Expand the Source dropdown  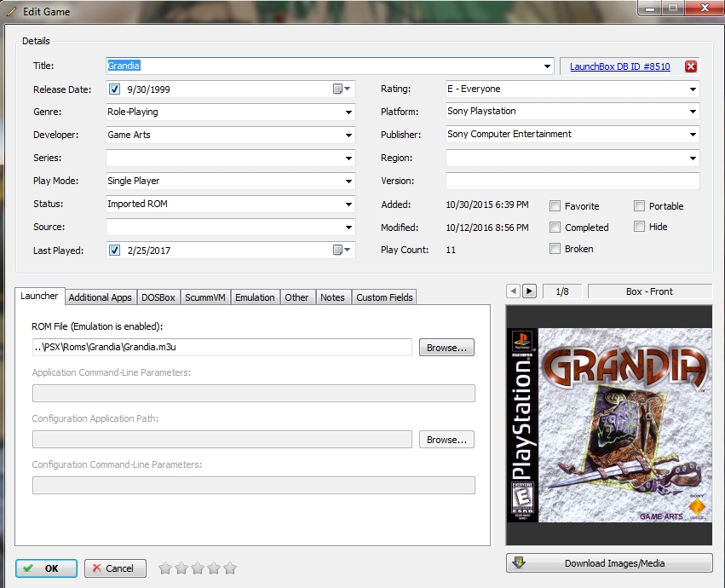pyautogui.click(x=348, y=228)
